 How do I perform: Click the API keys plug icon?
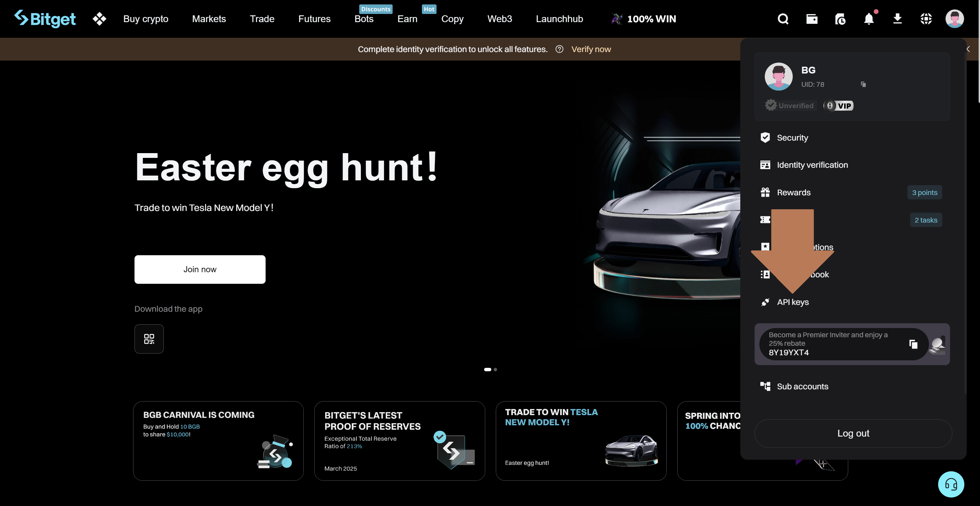coord(765,302)
